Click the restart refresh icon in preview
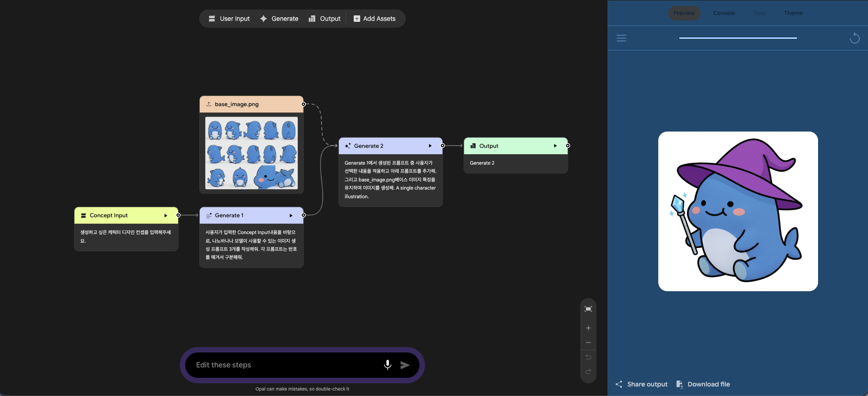 pos(854,38)
